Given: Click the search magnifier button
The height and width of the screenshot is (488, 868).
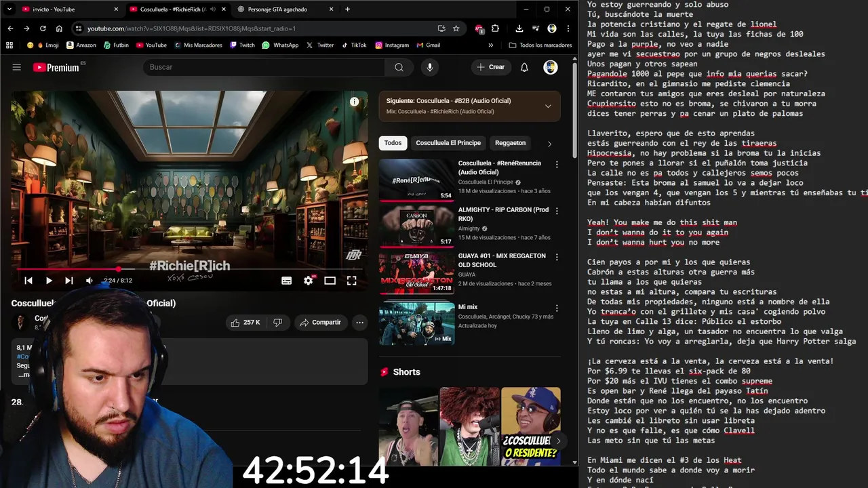Looking at the screenshot, I should (399, 67).
